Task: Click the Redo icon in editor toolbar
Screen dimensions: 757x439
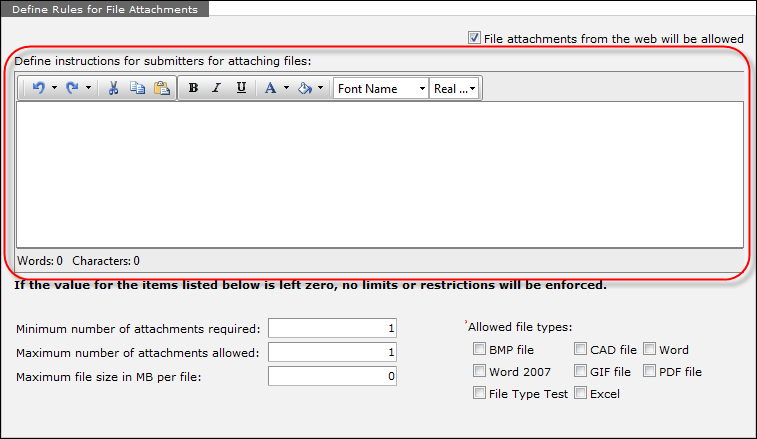Action: [71, 88]
